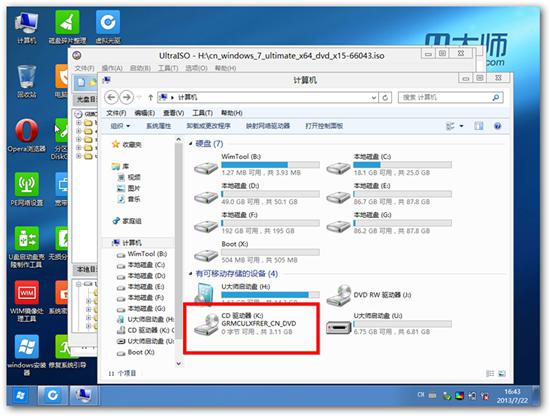This screenshot has height=416, width=550.
Task: Go back with the back arrow button
Action: (112, 97)
